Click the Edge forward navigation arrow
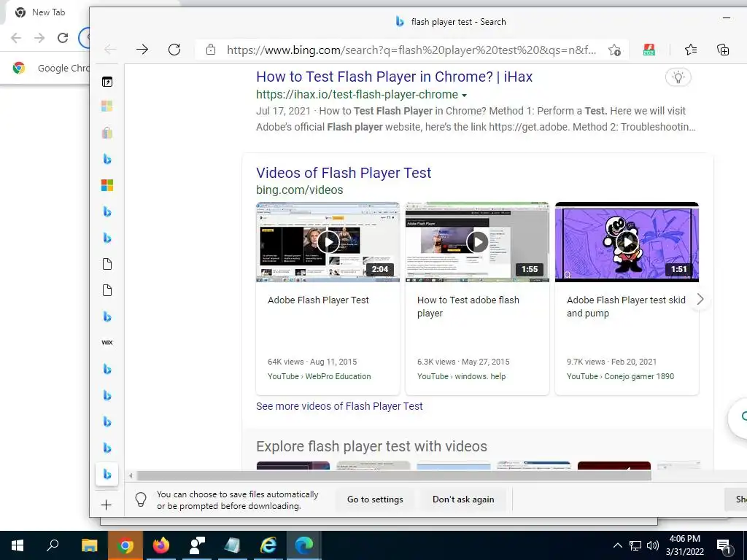 (142, 50)
